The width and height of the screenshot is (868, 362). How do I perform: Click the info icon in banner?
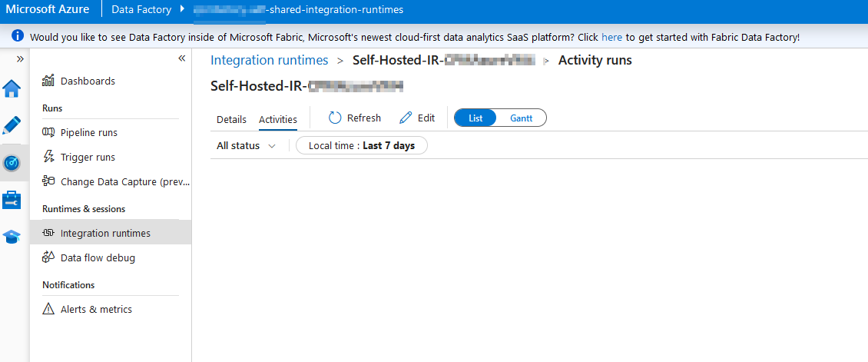(x=17, y=36)
